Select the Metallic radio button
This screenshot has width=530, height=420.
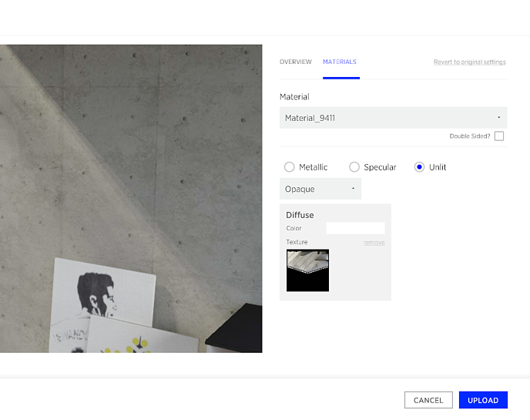coord(290,167)
